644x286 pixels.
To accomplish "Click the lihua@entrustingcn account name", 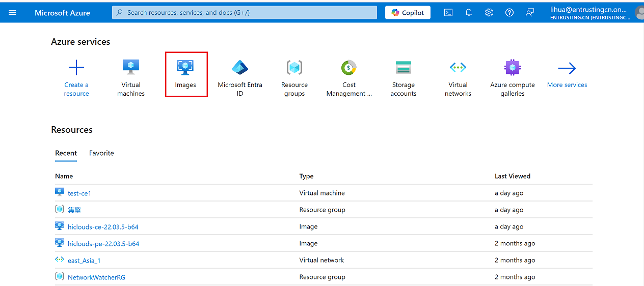I will point(589,9).
